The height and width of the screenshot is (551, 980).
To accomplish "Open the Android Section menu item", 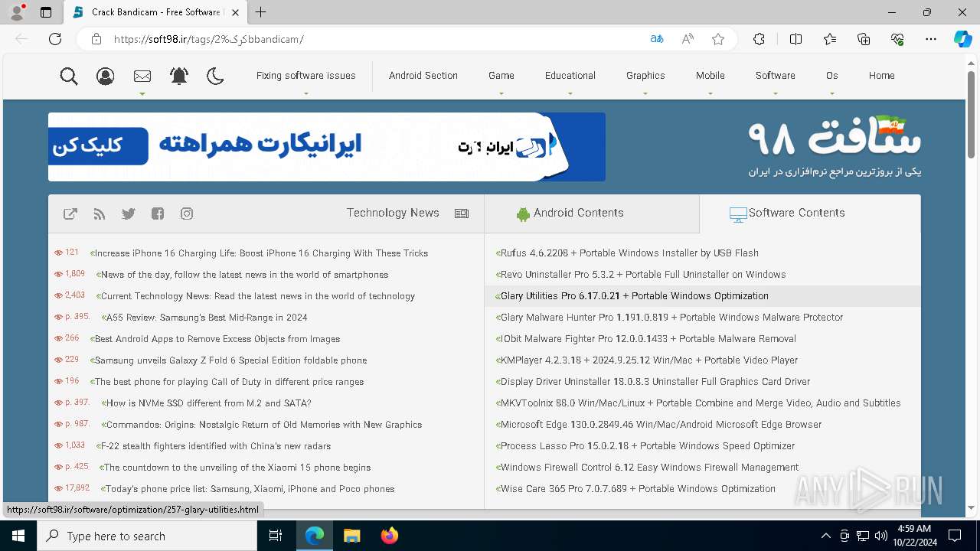I will tap(423, 76).
